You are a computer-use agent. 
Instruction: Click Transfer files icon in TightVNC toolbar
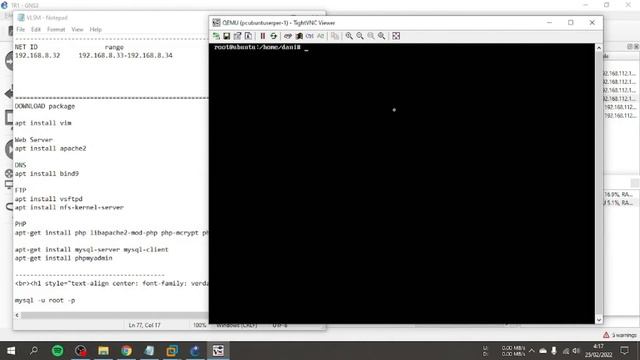tap(335, 36)
